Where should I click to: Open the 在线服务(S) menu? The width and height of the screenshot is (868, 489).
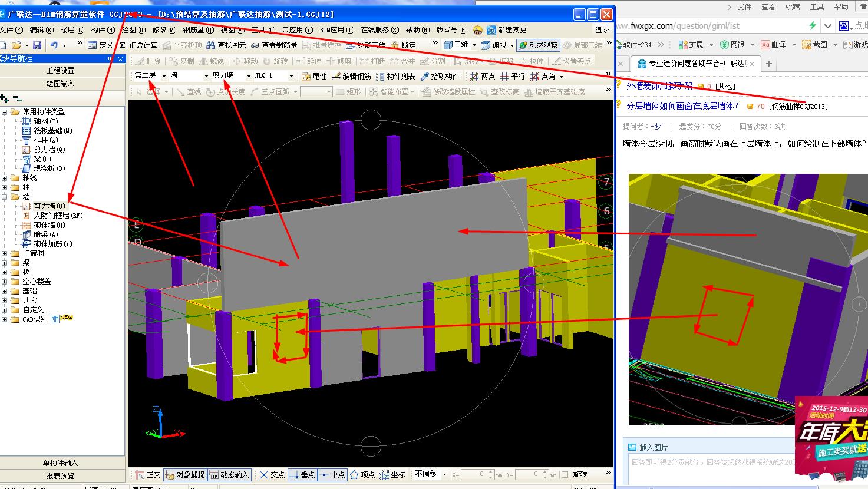click(x=379, y=29)
